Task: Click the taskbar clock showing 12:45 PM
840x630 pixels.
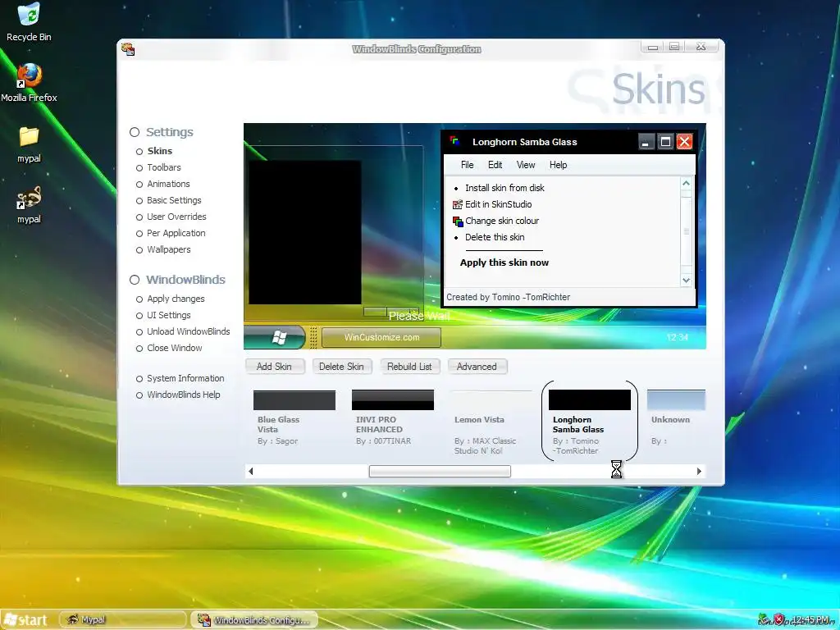Action: point(810,620)
